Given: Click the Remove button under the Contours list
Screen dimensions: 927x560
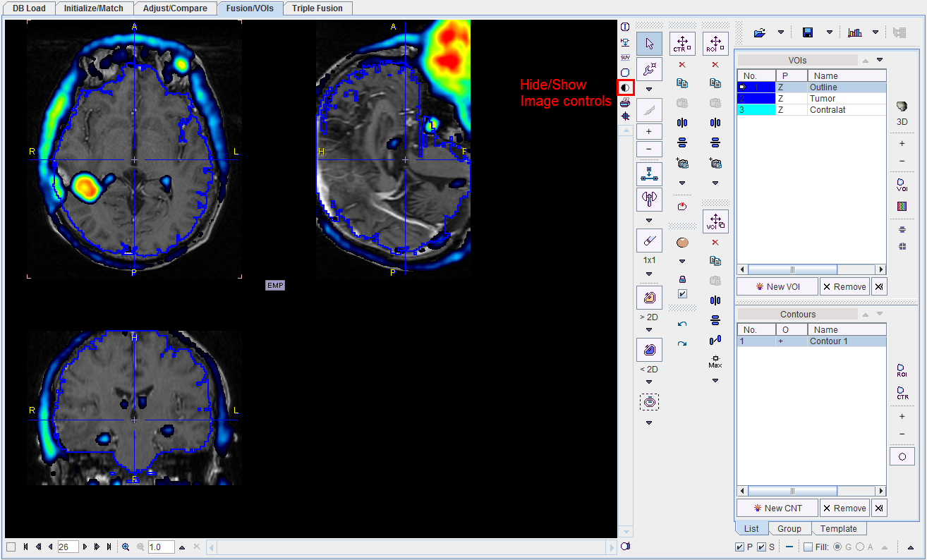Looking at the screenshot, I should (844, 508).
